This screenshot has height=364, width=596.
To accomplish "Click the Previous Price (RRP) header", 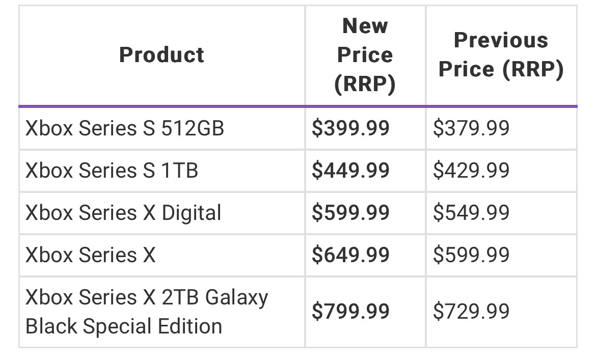I will click(501, 55).
